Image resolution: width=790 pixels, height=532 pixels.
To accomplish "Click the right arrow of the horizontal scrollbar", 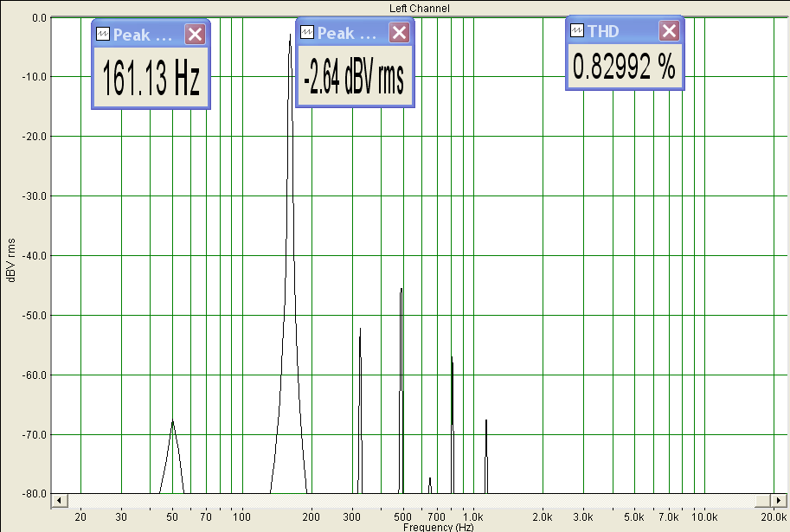I will tap(779, 500).
